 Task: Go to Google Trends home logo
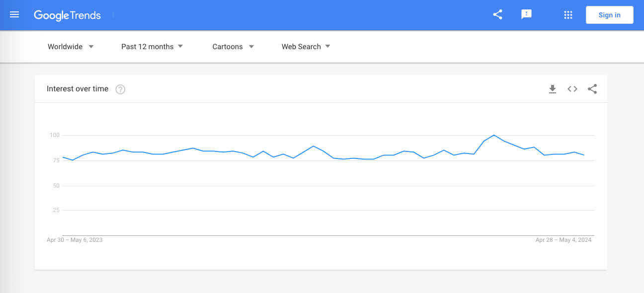coord(67,15)
